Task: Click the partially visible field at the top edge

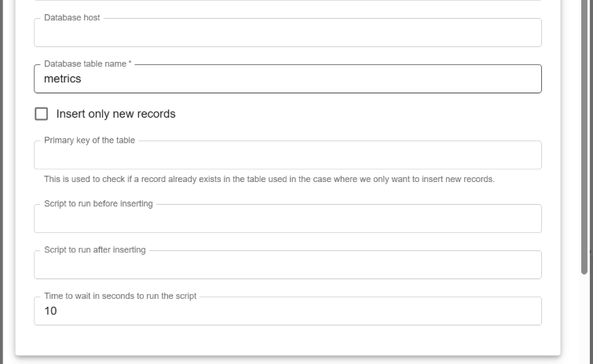Action: [x=287, y=2]
